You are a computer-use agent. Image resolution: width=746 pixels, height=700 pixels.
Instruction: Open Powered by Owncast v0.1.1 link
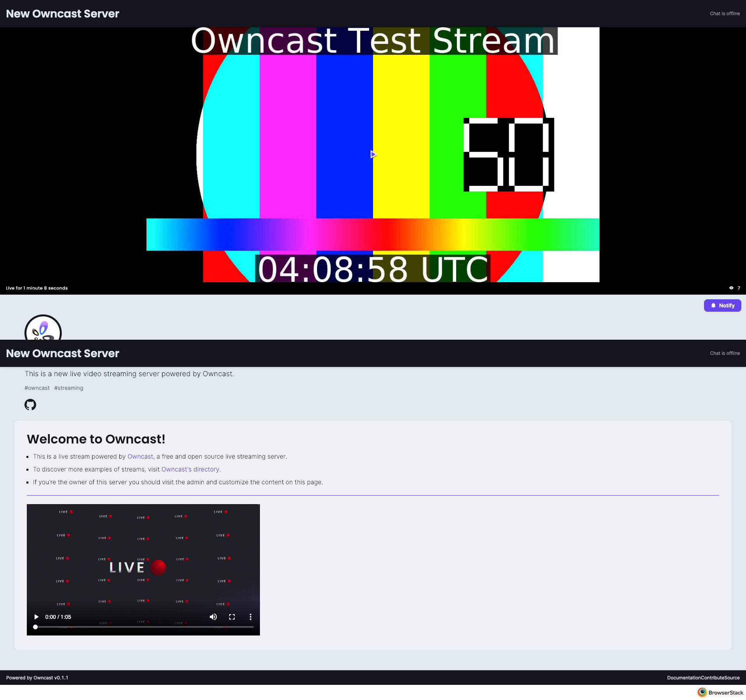click(37, 677)
